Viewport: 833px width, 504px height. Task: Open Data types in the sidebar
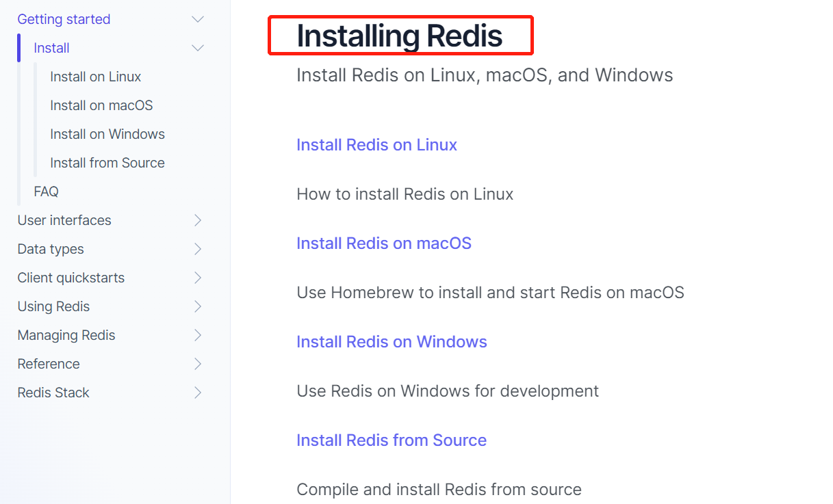tap(51, 250)
